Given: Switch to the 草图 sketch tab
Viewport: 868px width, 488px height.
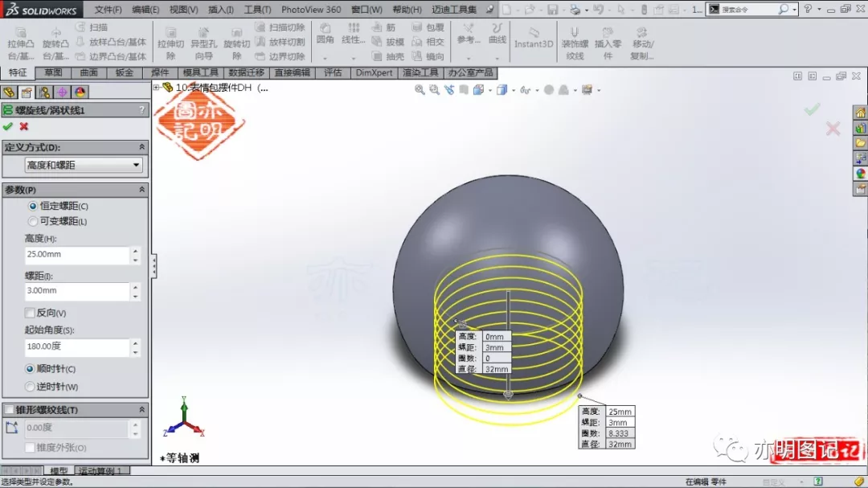Looking at the screenshot, I should 53,72.
